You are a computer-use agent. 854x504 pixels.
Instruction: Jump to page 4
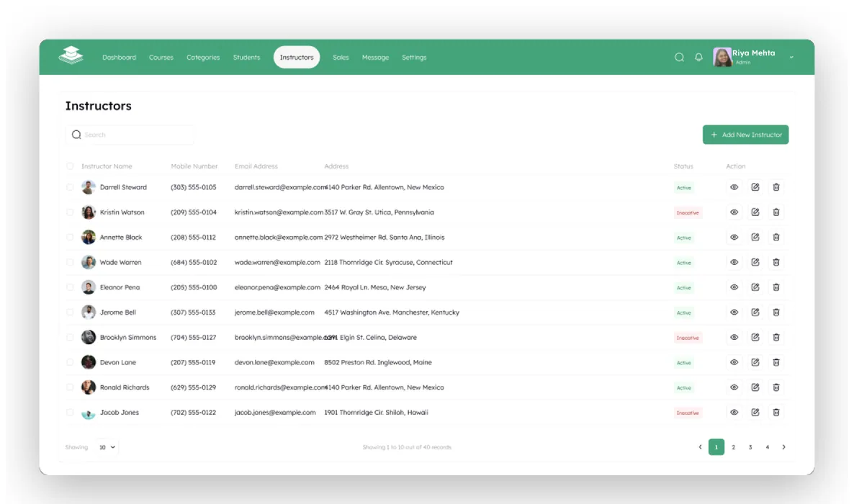click(768, 447)
